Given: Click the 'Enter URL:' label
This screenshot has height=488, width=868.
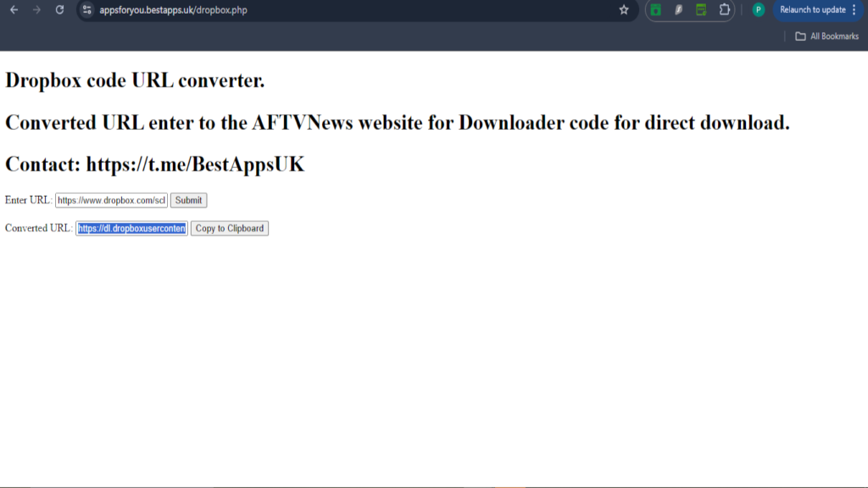Looking at the screenshot, I should coord(28,200).
